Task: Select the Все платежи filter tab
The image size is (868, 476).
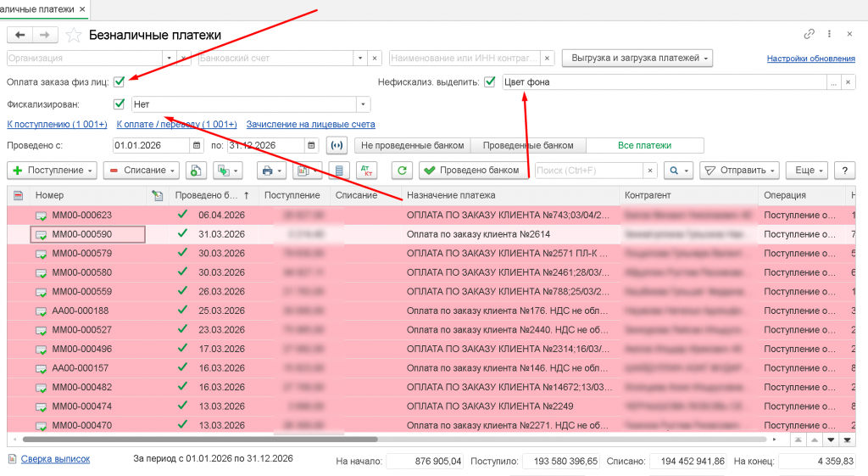Action: pyautogui.click(x=644, y=146)
